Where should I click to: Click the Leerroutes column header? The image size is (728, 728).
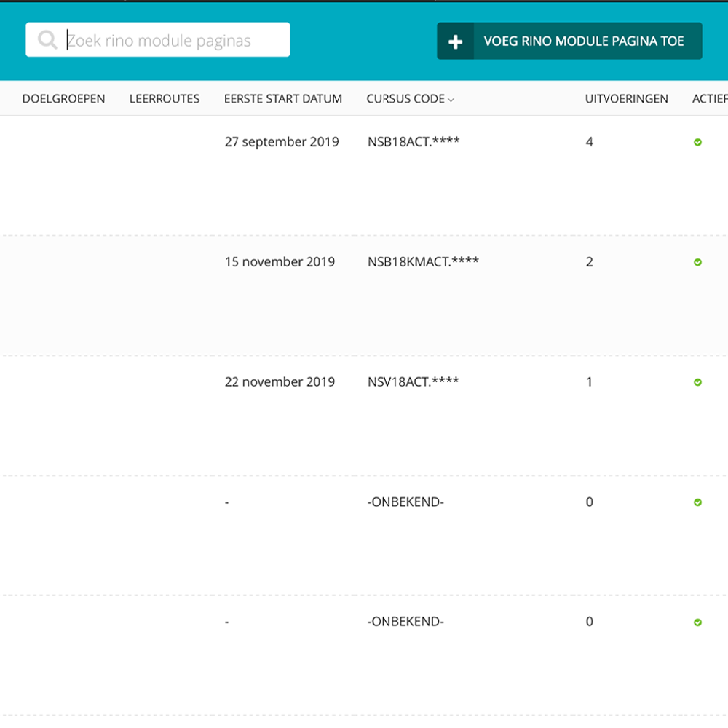click(x=165, y=99)
